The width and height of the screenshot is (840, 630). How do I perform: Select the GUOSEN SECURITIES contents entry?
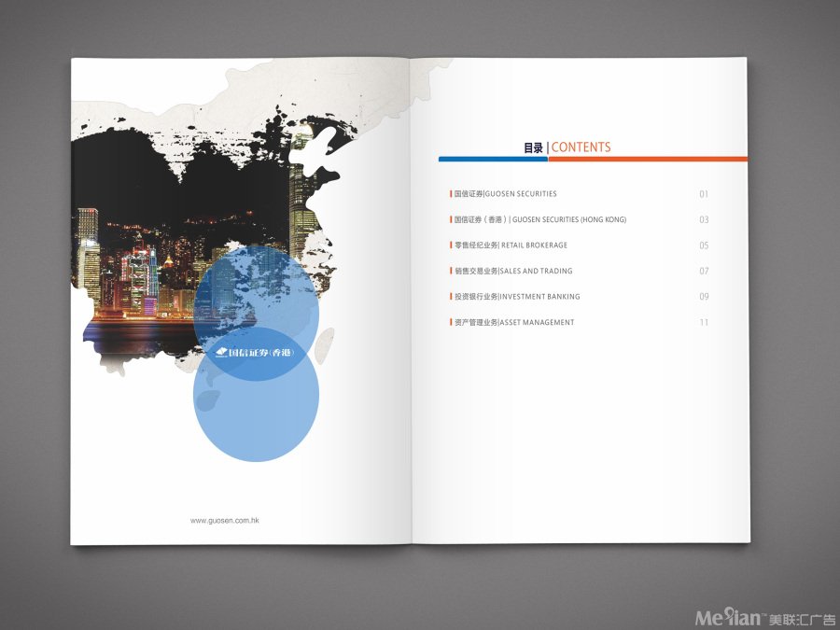click(503, 194)
